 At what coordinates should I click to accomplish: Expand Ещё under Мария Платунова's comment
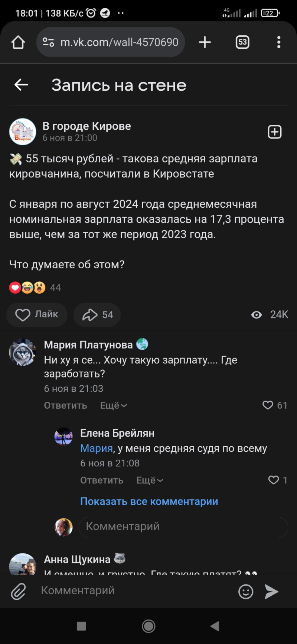coord(113,405)
